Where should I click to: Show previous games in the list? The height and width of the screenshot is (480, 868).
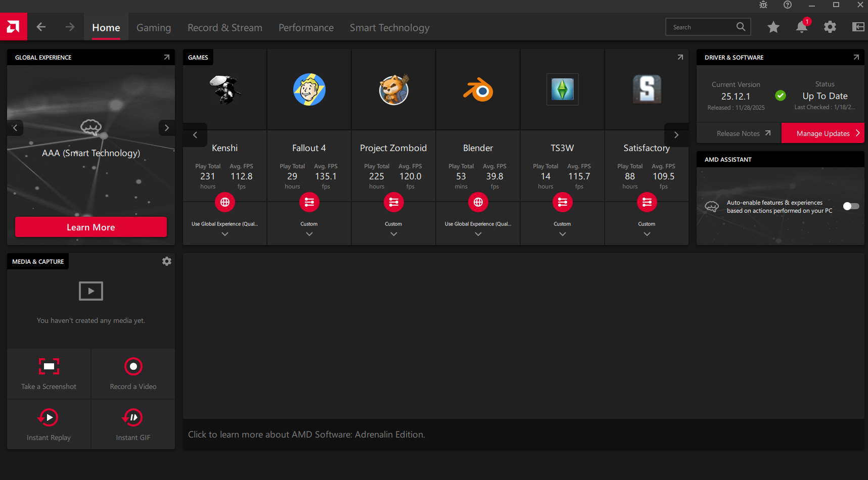[x=195, y=135]
